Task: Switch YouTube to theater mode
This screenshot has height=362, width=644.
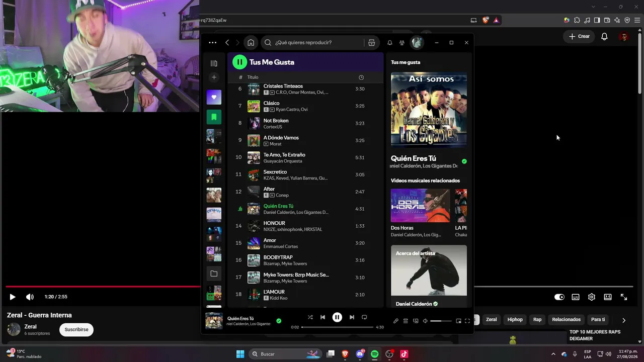Action: pyautogui.click(x=608, y=297)
